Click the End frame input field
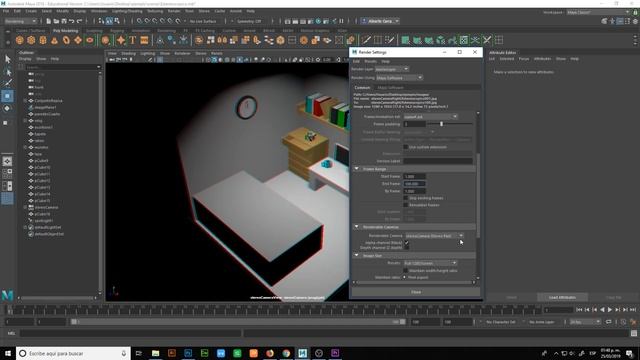640x360 pixels. pyautogui.click(x=414, y=184)
